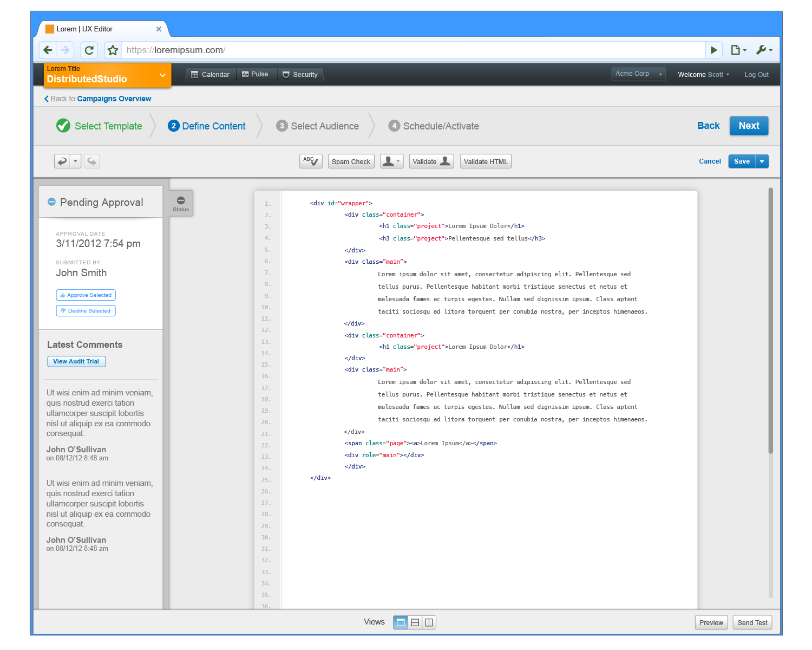The width and height of the screenshot is (812, 650).
Task: Open the Save options dropdown arrow
Action: pos(762,161)
